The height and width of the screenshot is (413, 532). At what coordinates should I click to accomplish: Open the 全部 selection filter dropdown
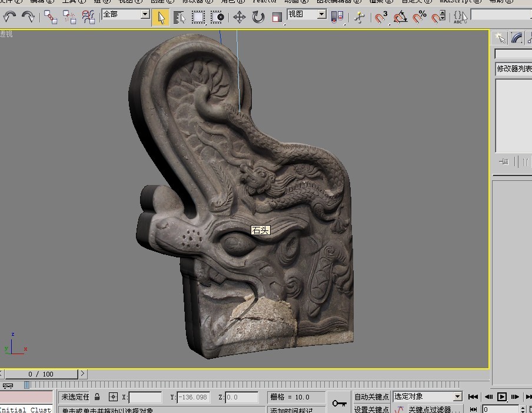[125, 14]
